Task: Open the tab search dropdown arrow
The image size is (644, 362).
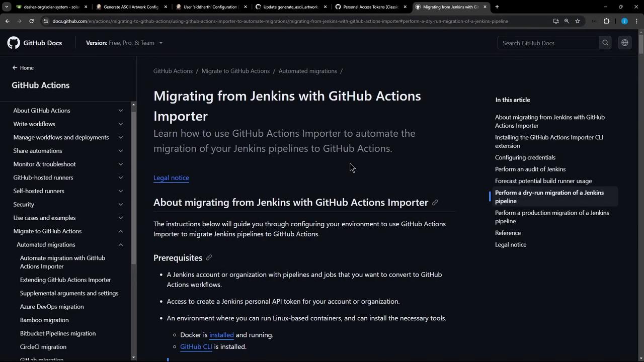Action: [7, 7]
